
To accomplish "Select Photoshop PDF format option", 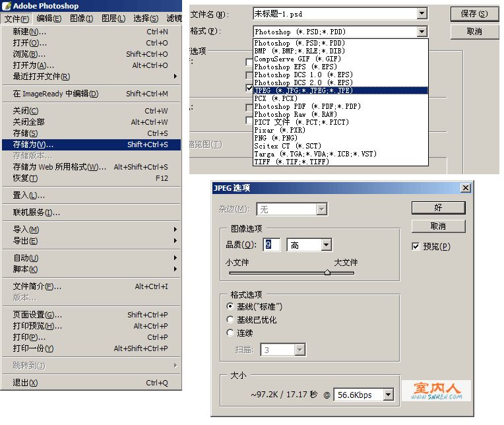I will (340, 106).
